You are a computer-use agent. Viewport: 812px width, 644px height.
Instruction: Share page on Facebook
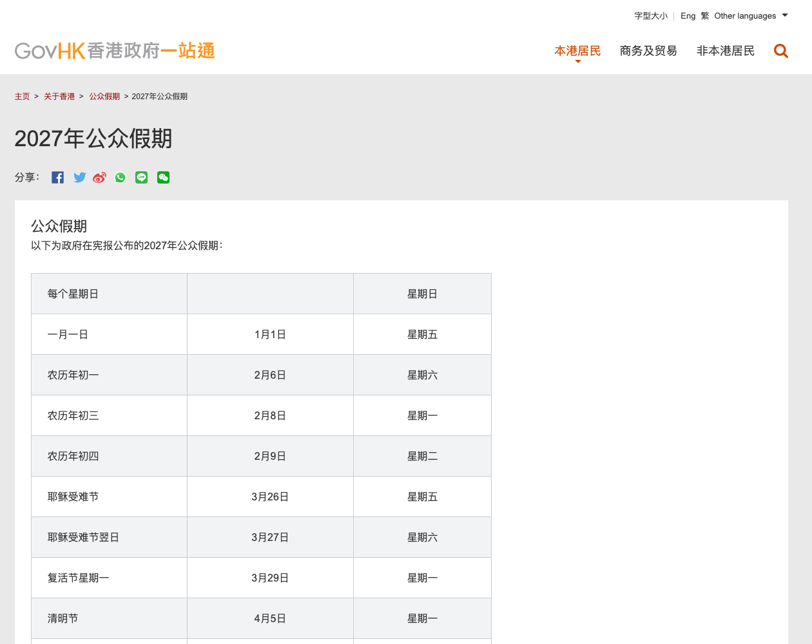(58, 178)
